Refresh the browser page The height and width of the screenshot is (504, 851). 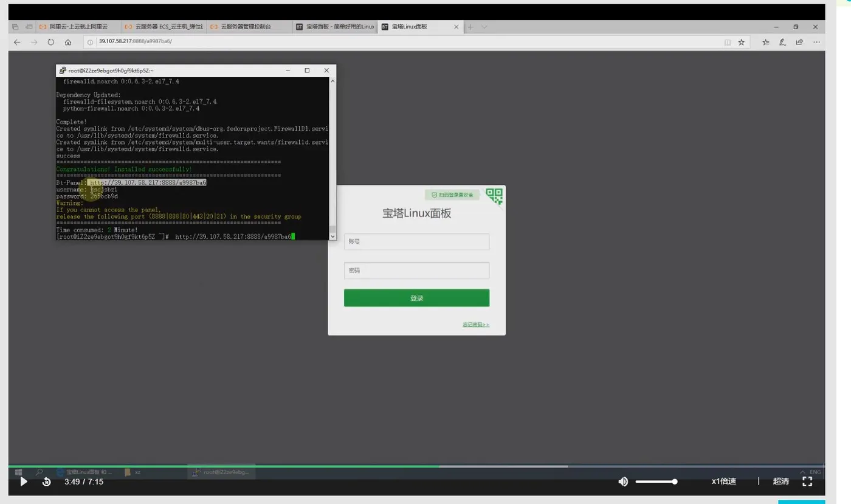point(51,42)
